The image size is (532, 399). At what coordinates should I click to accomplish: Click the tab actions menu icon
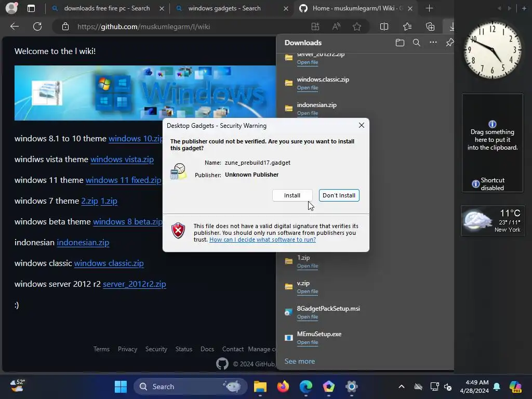(31, 8)
